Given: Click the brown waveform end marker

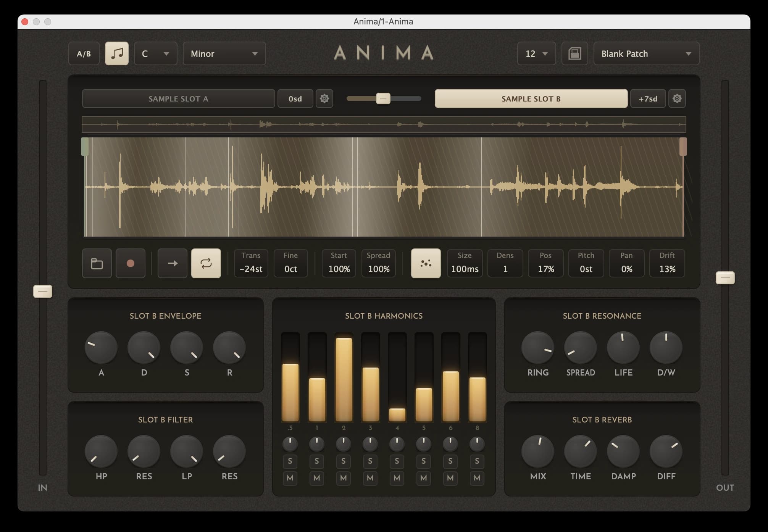Looking at the screenshot, I should [x=683, y=147].
